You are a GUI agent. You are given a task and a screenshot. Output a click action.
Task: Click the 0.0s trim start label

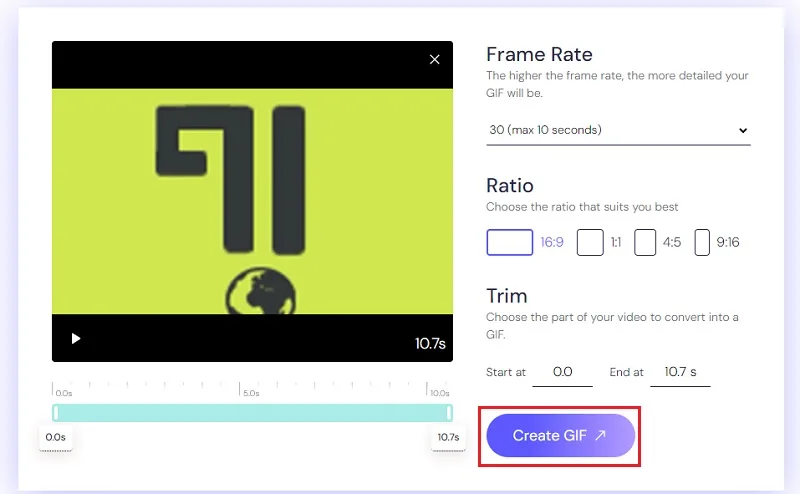(x=56, y=437)
